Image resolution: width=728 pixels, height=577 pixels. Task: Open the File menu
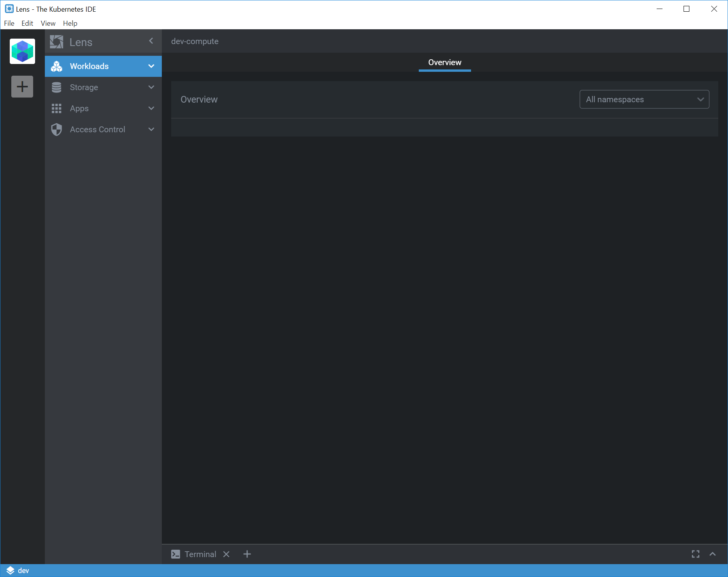pos(9,23)
